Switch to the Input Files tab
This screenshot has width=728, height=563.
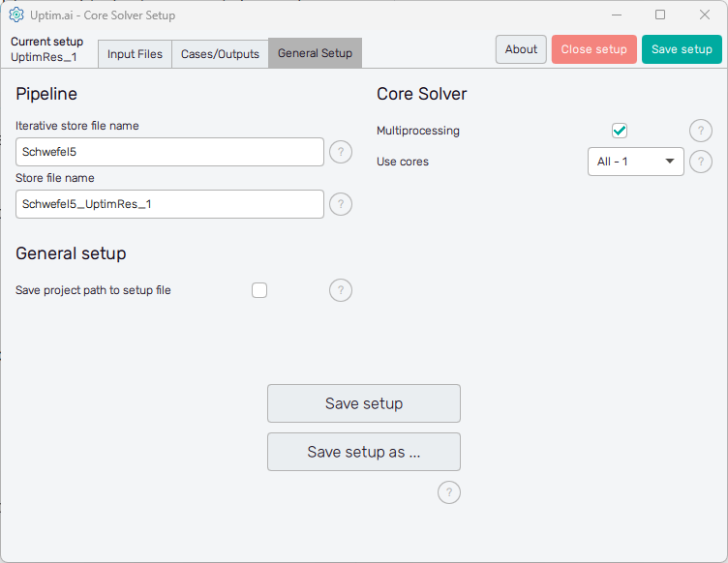click(x=135, y=54)
